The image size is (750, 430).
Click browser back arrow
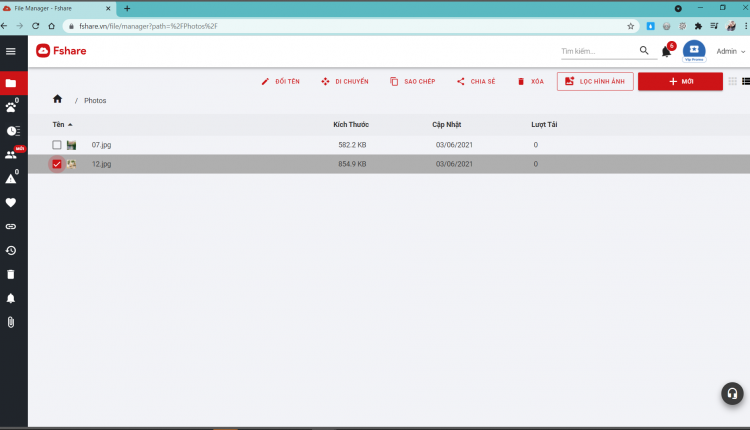pyautogui.click(x=4, y=26)
